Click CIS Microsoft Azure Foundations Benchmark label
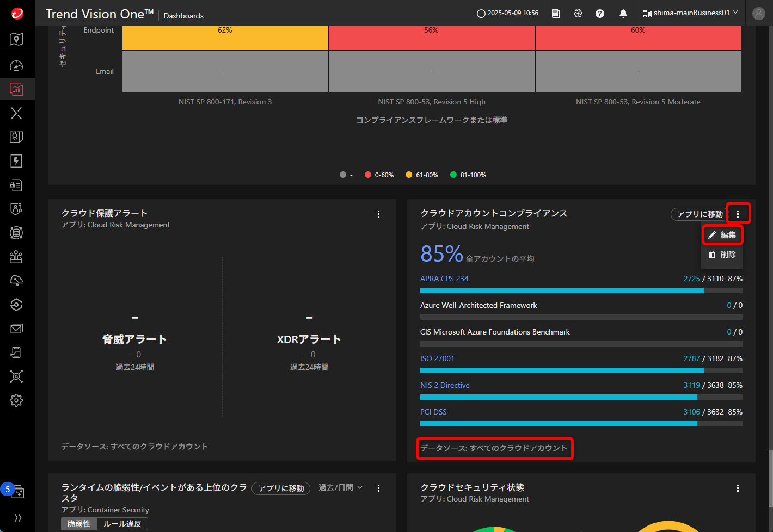773x532 pixels. pyautogui.click(x=495, y=332)
